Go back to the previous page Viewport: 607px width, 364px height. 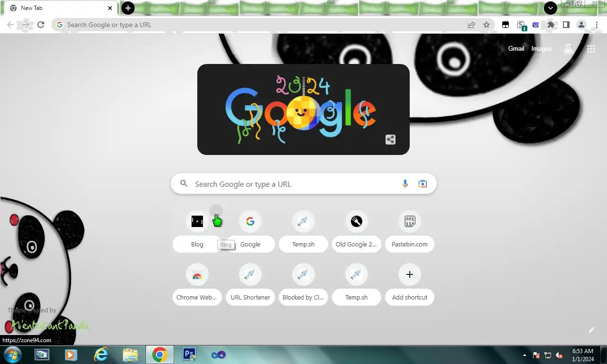point(10,25)
